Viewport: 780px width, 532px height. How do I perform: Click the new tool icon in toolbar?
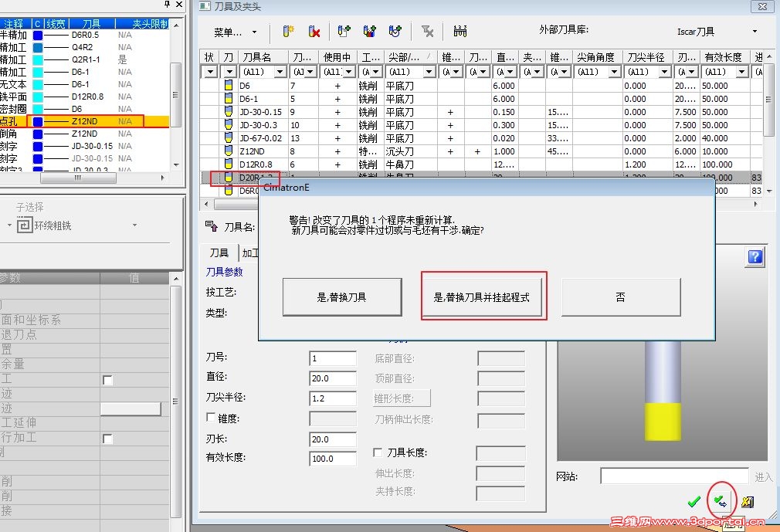point(289,32)
